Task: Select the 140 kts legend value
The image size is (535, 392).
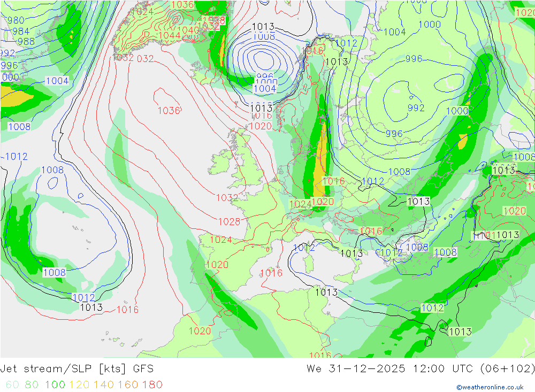Action: coord(104,385)
